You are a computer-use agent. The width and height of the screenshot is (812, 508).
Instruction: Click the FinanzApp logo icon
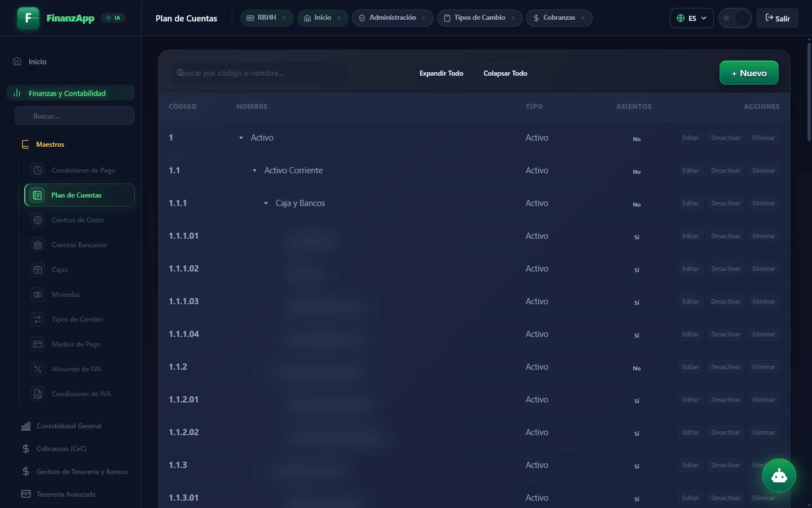[28, 18]
